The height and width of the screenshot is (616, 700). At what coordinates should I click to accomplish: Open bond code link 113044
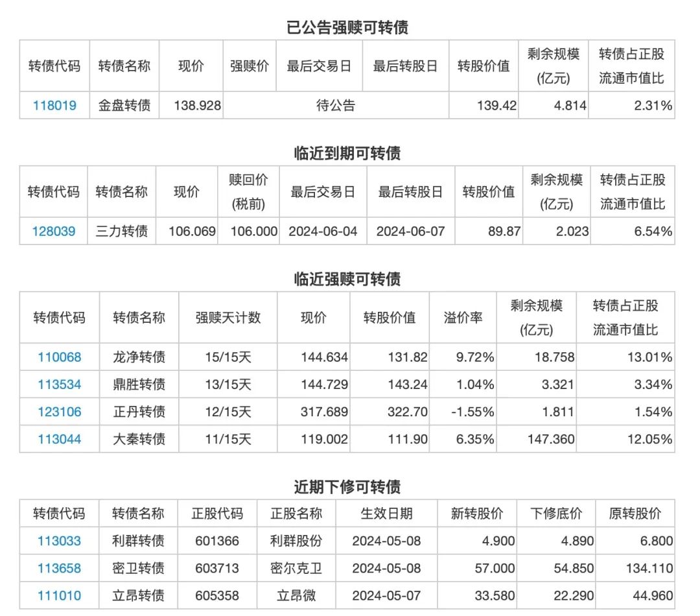click(x=58, y=439)
